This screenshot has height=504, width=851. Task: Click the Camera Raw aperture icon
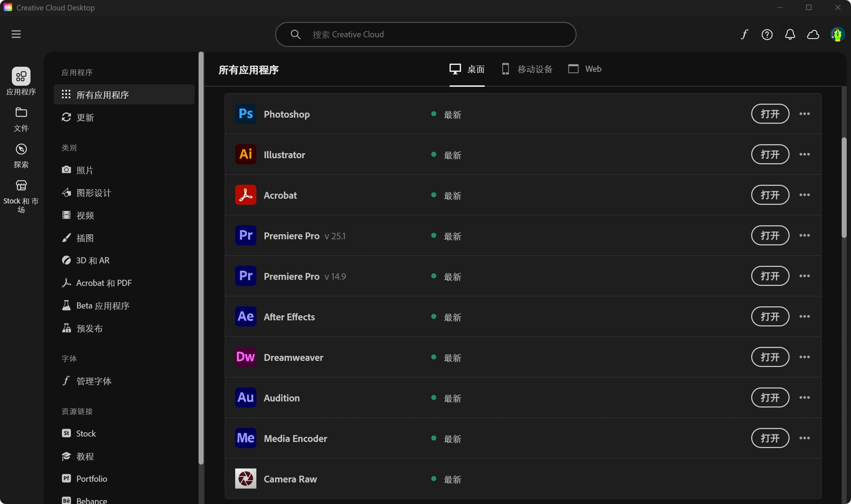pyautogui.click(x=246, y=479)
